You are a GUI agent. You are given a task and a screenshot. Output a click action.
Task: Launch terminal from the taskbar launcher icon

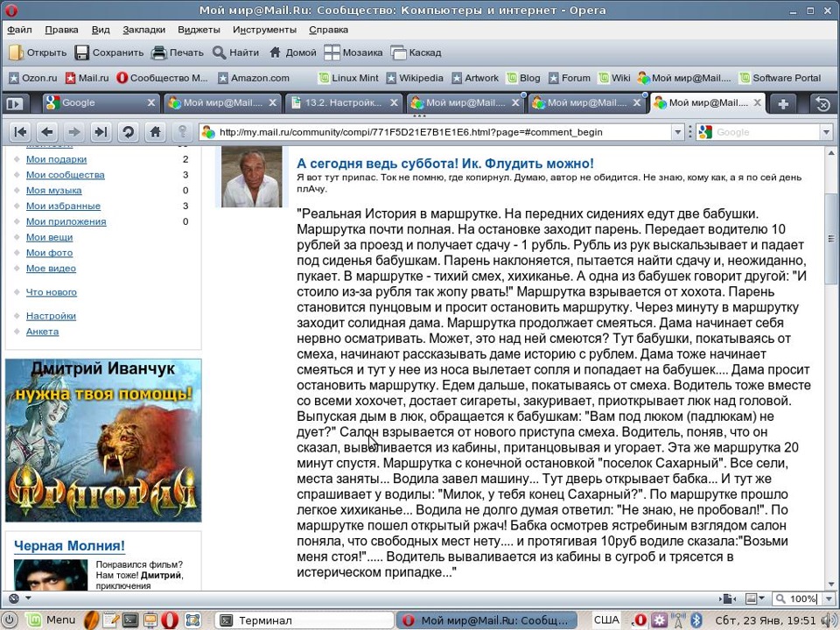point(130,619)
